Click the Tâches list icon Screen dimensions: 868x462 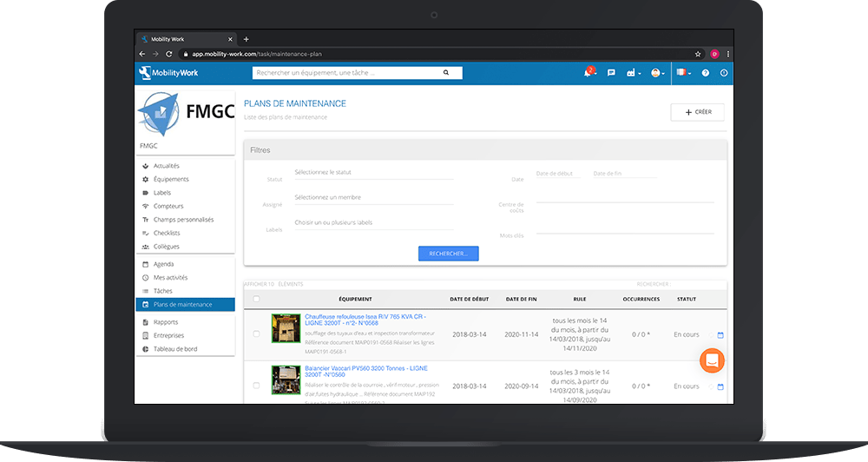tap(146, 291)
